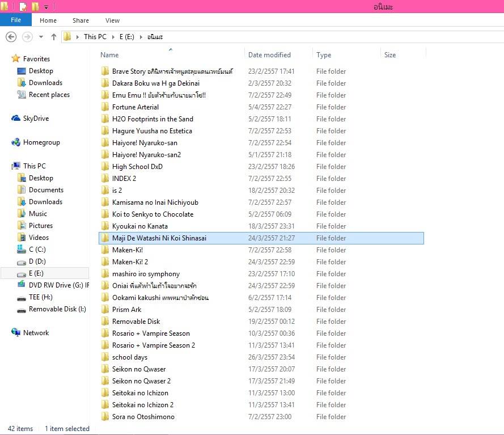Sort by the Type column header
Screen dimensions: 504x435
pos(324,54)
